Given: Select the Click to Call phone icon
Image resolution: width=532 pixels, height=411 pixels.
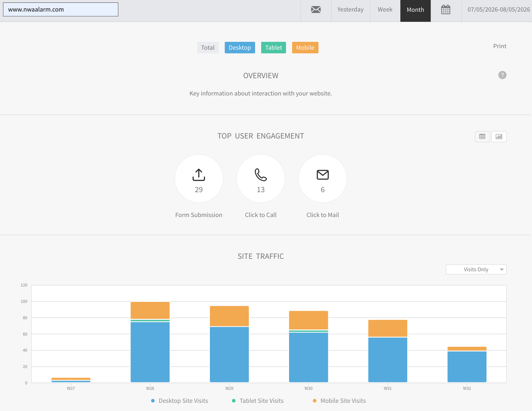Looking at the screenshot, I should pyautogui.click(x=261, y=175).
